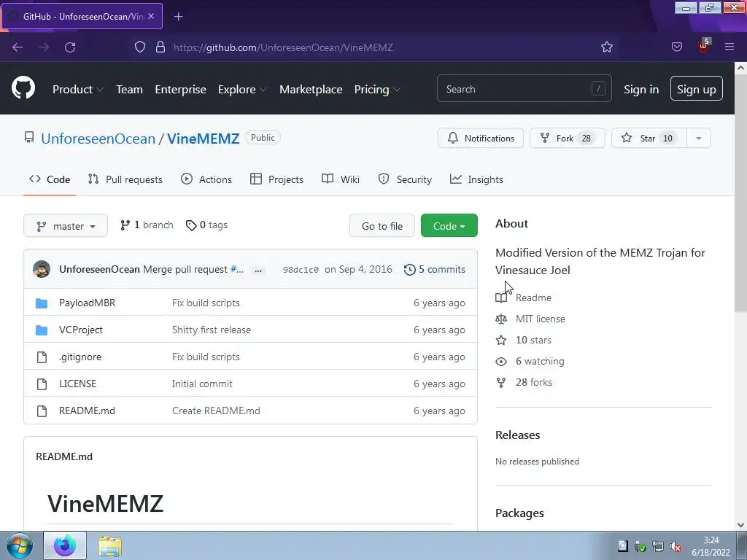Open File Explorer from the taskbar
This screenshot has height=560, width=747.
pyautogui.click(x=110, y=546)
